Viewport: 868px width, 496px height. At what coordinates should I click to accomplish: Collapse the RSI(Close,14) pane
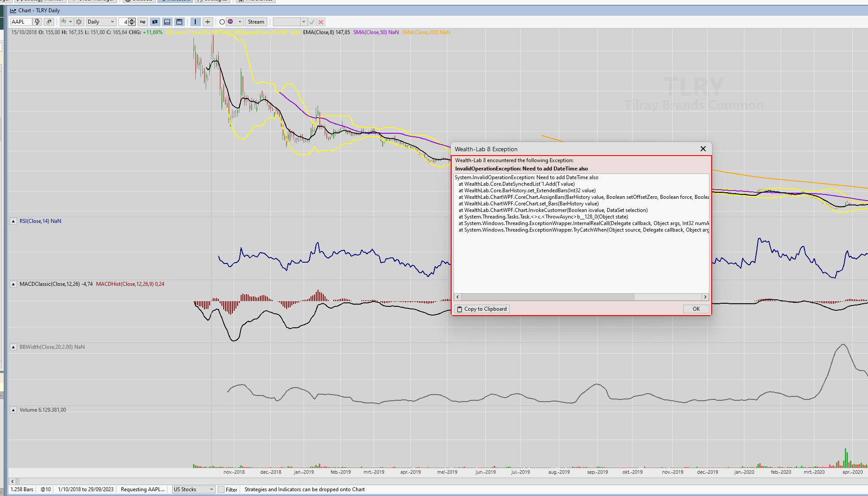pos(13,221)
